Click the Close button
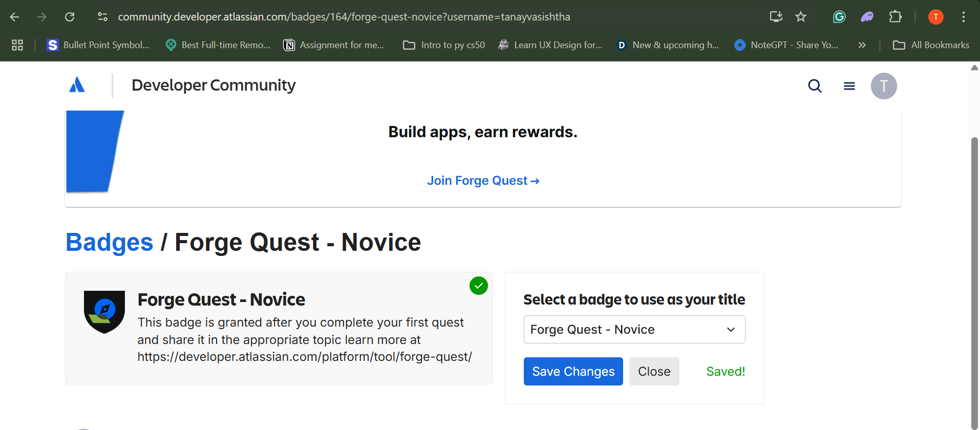This screenshot has width=980, height=430. click(x=654, y=372)
